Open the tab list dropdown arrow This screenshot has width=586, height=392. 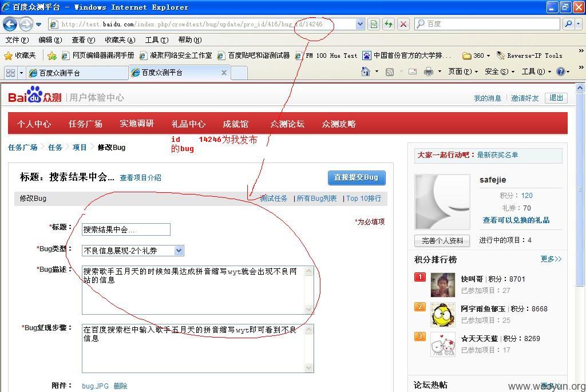(x=21, y=73)
